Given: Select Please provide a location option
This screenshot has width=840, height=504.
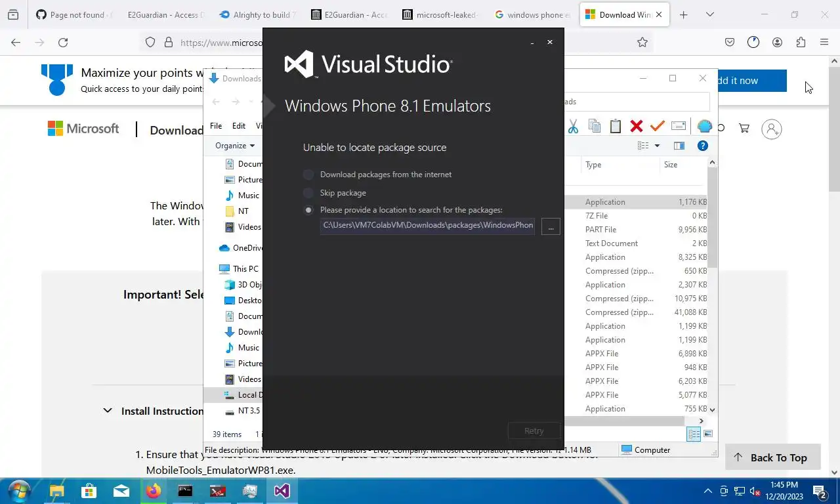Looking at the screenshot, I should pos(308,210).
